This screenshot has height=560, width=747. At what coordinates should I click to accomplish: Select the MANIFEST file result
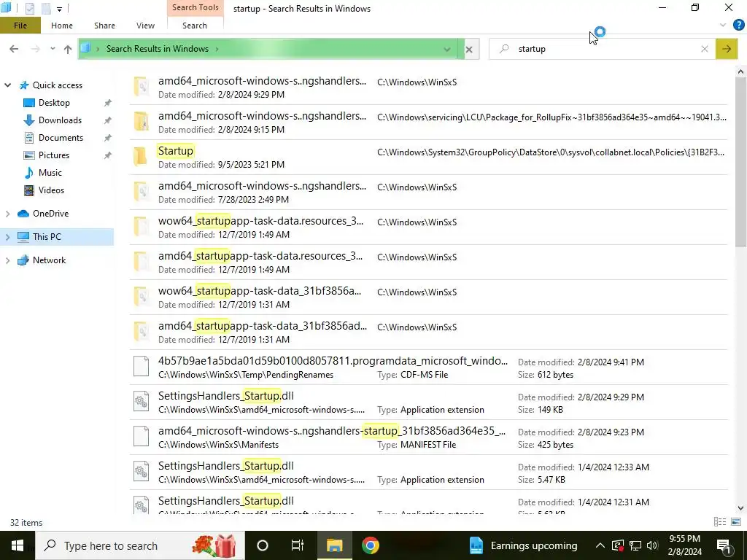pos(429,437)
